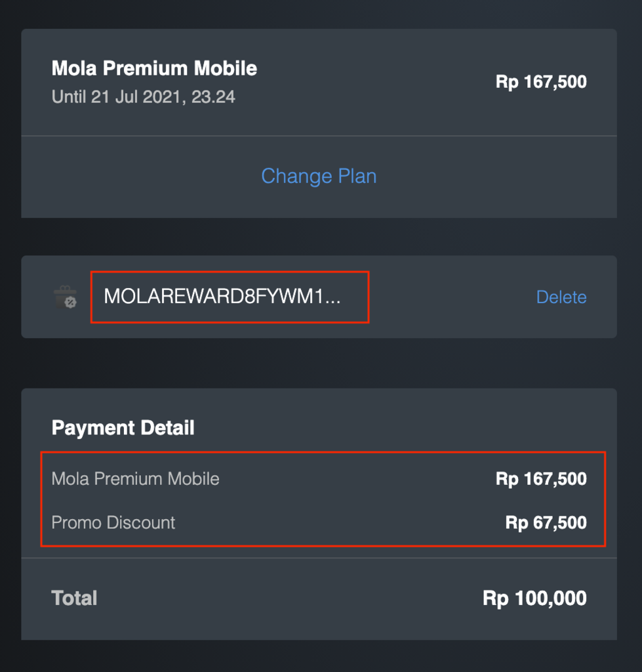Click the Rp 167,500 amount under Payment Detail
642x672 pixels.
[540, 479]
